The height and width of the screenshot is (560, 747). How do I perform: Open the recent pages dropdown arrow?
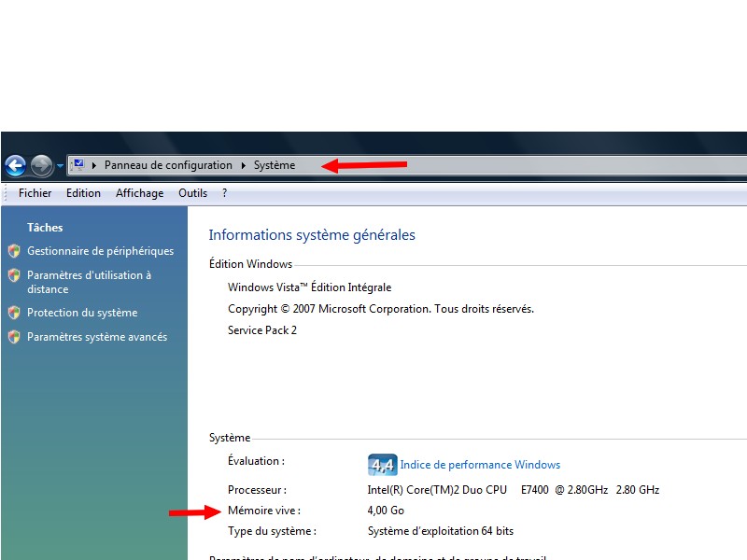click(60, 166)
